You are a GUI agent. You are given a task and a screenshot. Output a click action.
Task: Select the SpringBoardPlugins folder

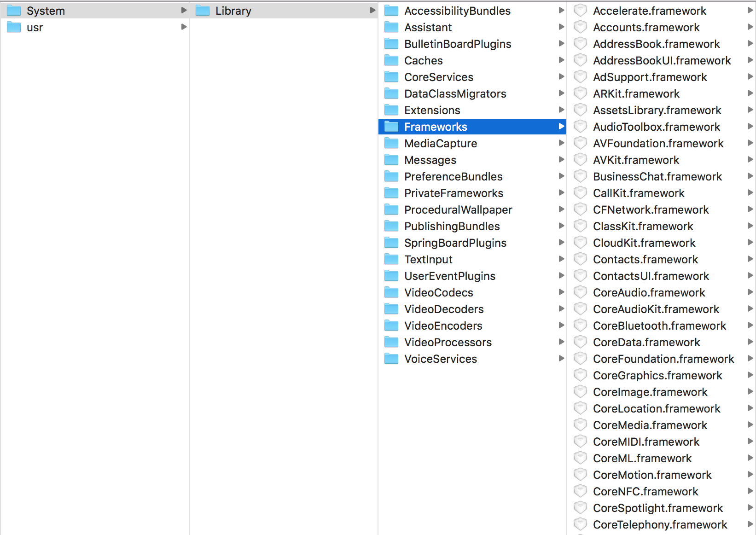point(472,243)
